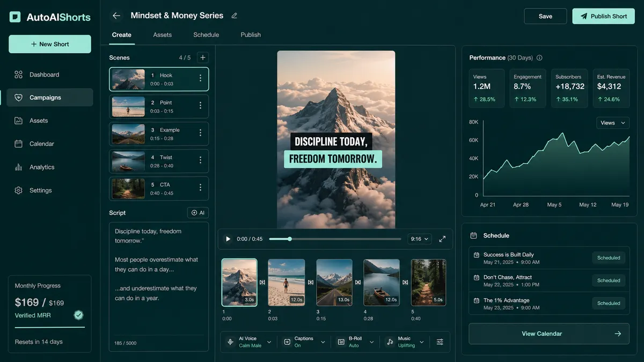The image size is (644, 362).
Task: Switch to the Schedule tab
Action: click(x=206, y=35)
